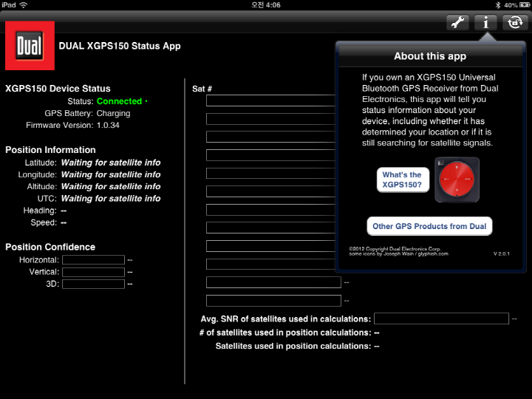Tap the copyright Dual Electronics text
This screenshot has height=399, width=532.
[395, 249]
